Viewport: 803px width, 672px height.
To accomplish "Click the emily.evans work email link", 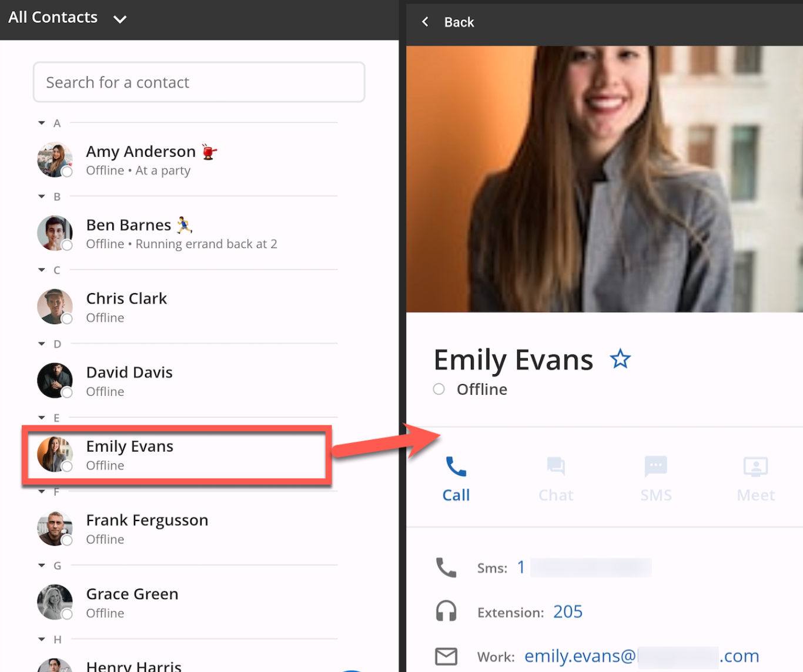I will coord(641,656).
